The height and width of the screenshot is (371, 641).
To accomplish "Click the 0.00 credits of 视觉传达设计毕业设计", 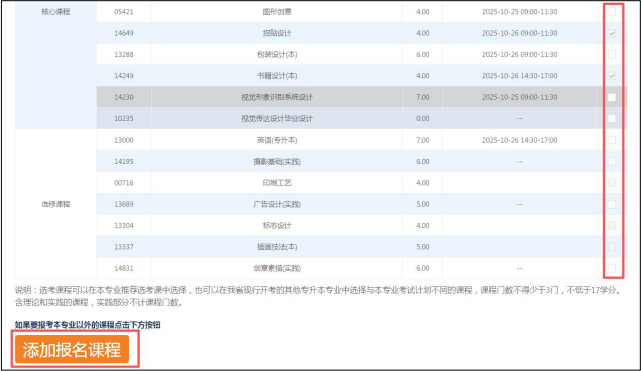I will (x=423, y=118).
